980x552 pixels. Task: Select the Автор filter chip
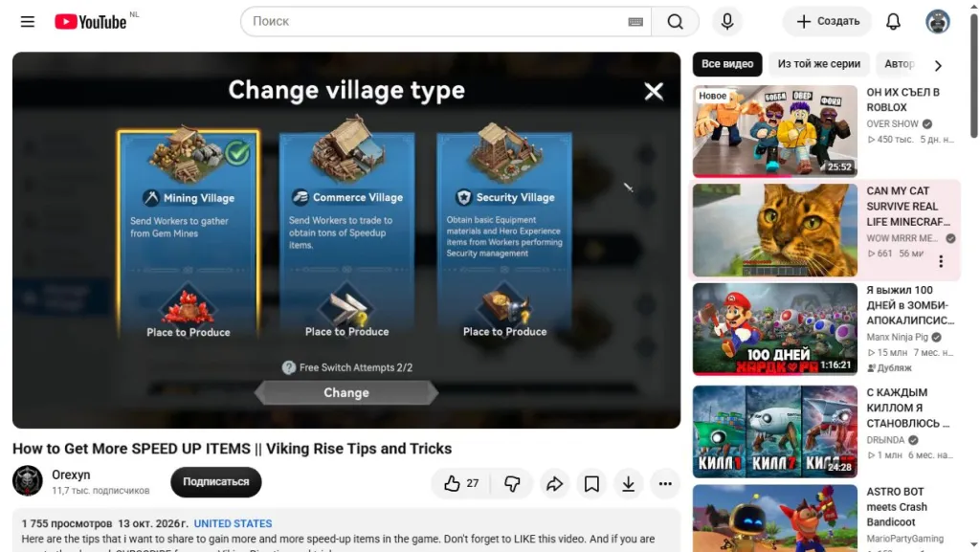point(899,64)
